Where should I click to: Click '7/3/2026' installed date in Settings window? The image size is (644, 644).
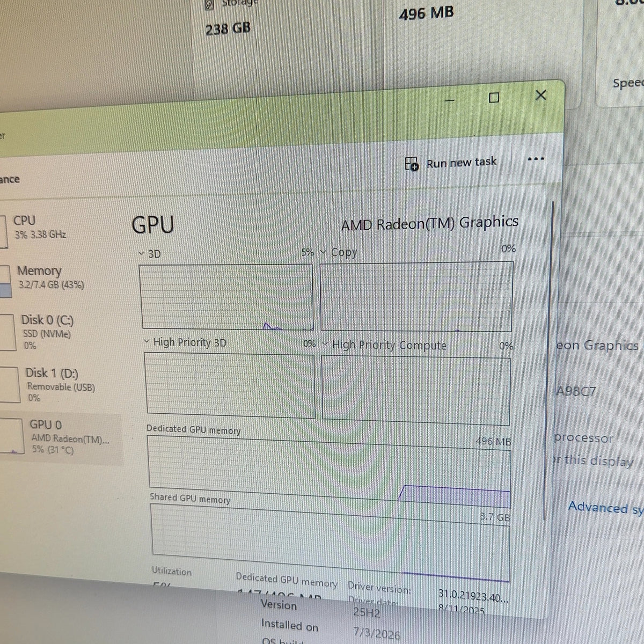tap(377, 634)
